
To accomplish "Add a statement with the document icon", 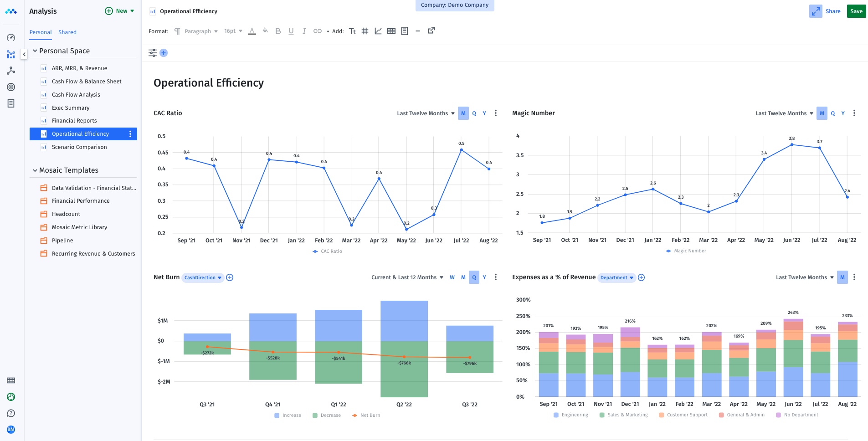I will tap(405, 31).
